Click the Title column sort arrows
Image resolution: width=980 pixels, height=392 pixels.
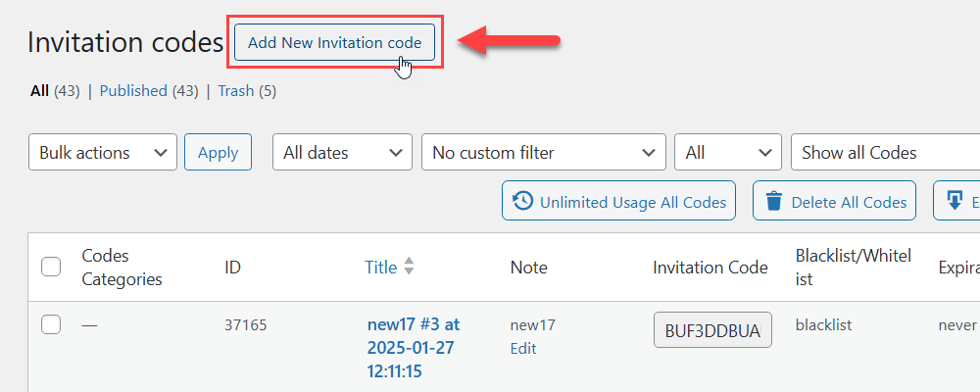[x=409, y=267]
